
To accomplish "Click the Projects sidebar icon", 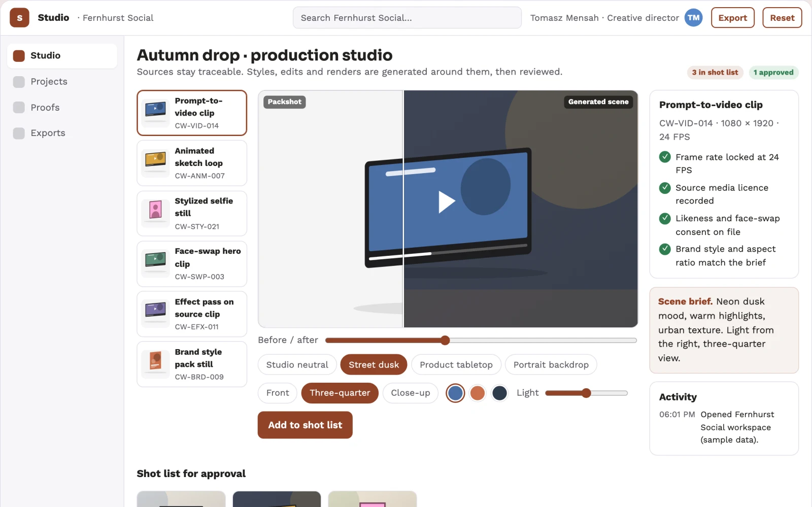I will click(19, 82).
